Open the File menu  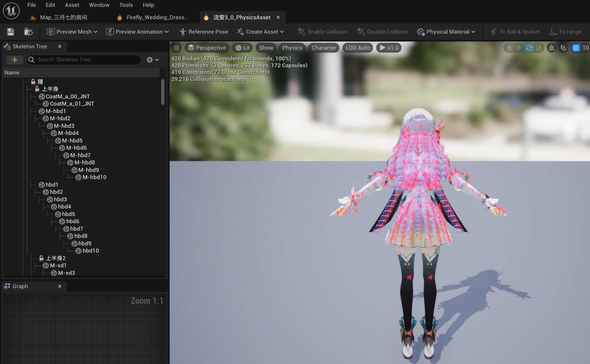coord(32,5)
